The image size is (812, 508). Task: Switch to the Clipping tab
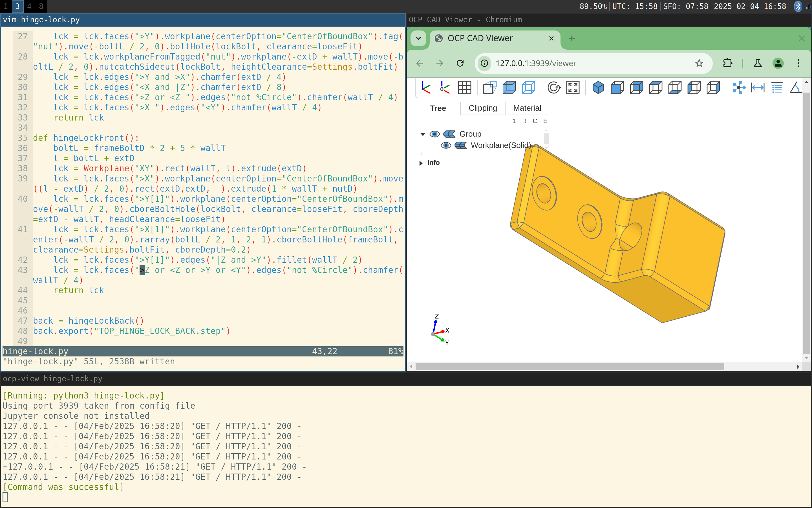click(483, 108)
